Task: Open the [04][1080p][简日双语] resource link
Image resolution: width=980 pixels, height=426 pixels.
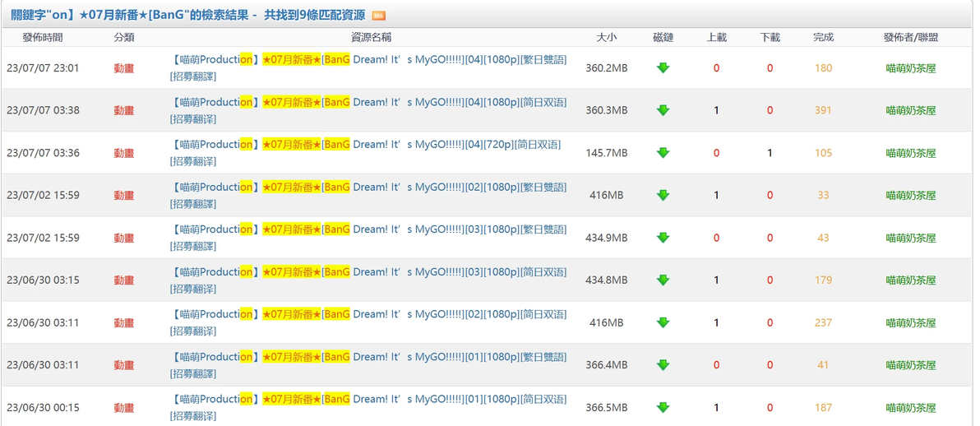Action: pos(369,111)
